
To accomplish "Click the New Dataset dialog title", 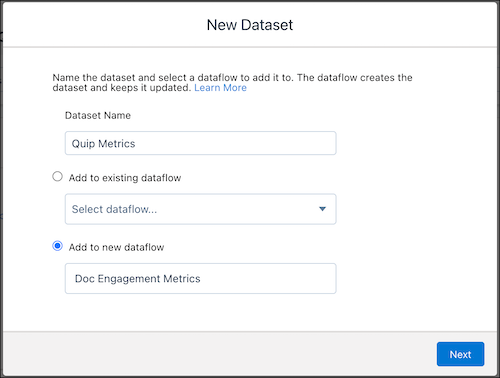I will pos(250,25).
